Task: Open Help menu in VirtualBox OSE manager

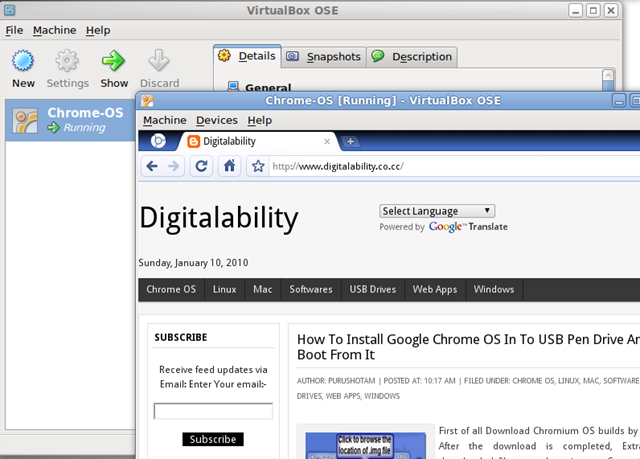Action: (x=98, y=30)
